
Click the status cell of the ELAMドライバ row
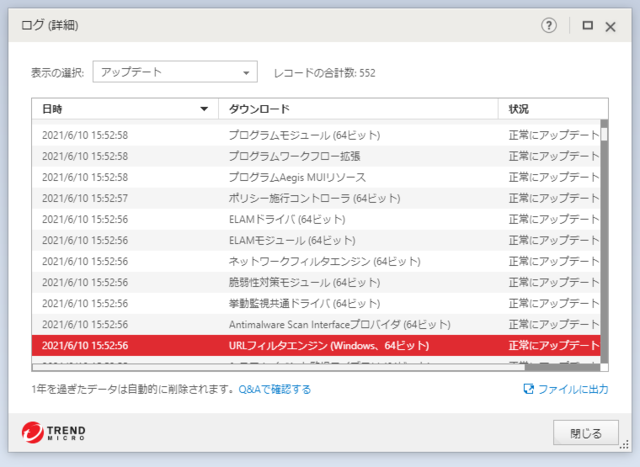553,220
